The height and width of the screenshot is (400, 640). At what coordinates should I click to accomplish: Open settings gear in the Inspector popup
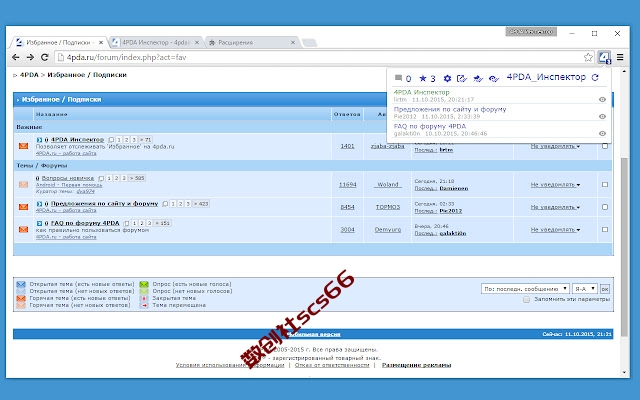(447, 78)
